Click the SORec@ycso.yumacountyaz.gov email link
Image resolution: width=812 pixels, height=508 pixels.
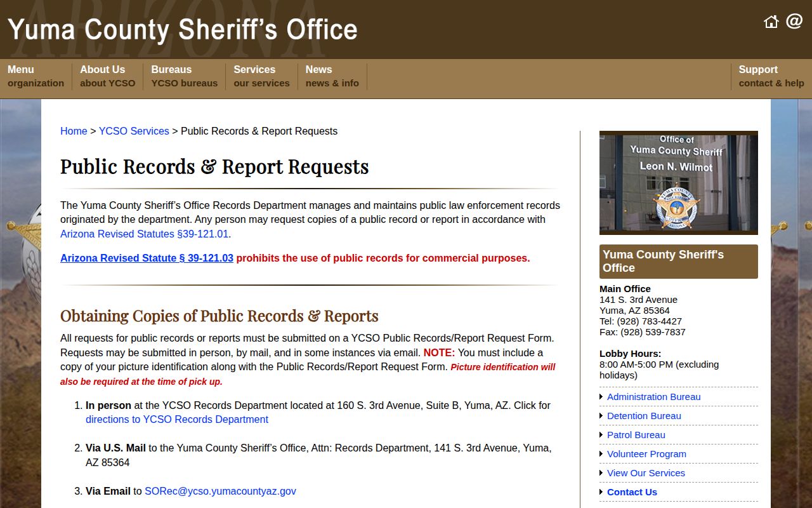[220, 491]
